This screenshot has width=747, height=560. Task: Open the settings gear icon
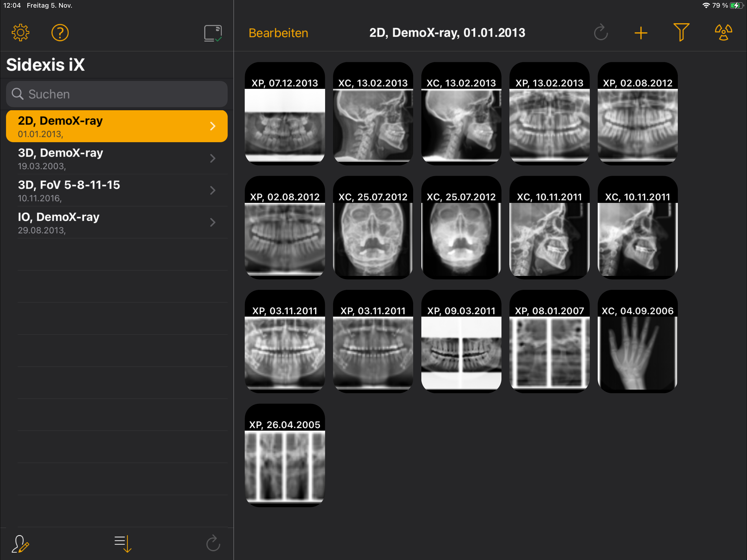[x=21, y=33]
